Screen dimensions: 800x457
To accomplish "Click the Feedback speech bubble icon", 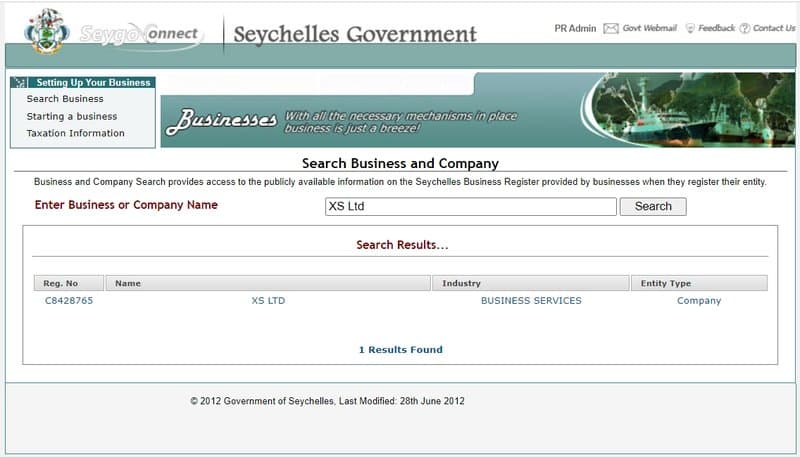I will pyautogui.click(x=690, y=29).
